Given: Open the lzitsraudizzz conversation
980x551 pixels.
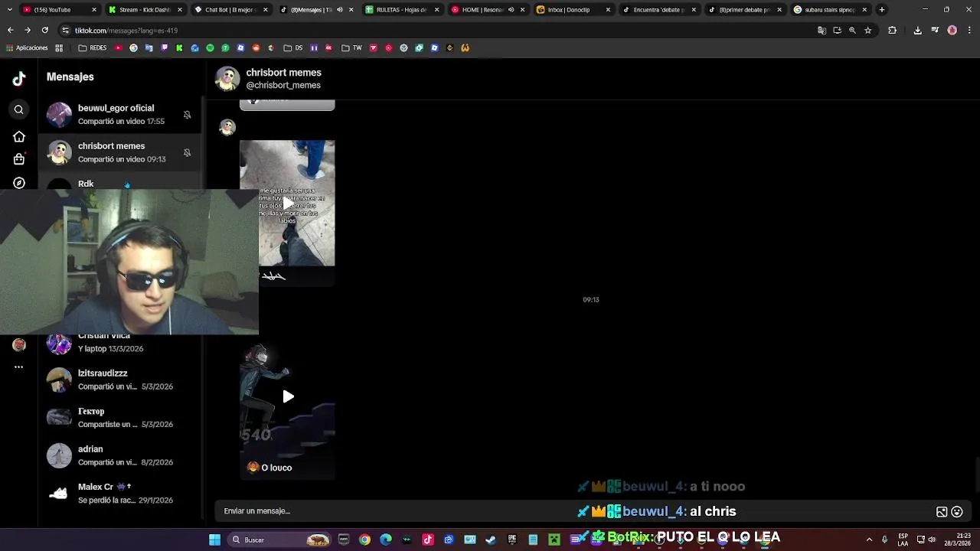Looking at the screenshot, I should click(x=120, y=380).
